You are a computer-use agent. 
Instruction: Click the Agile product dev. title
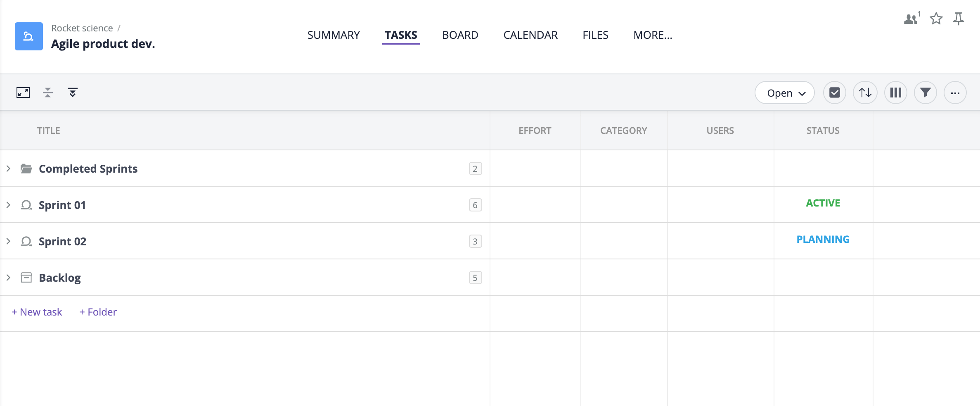[x=103, y=44]
